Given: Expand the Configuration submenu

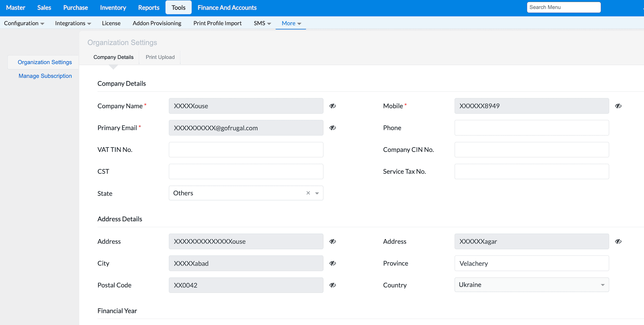Looking at the screenshot, I should 24,23.
